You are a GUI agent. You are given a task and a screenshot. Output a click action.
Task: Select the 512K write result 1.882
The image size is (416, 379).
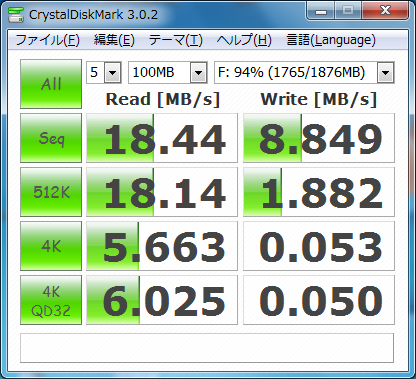coord(319,192)
